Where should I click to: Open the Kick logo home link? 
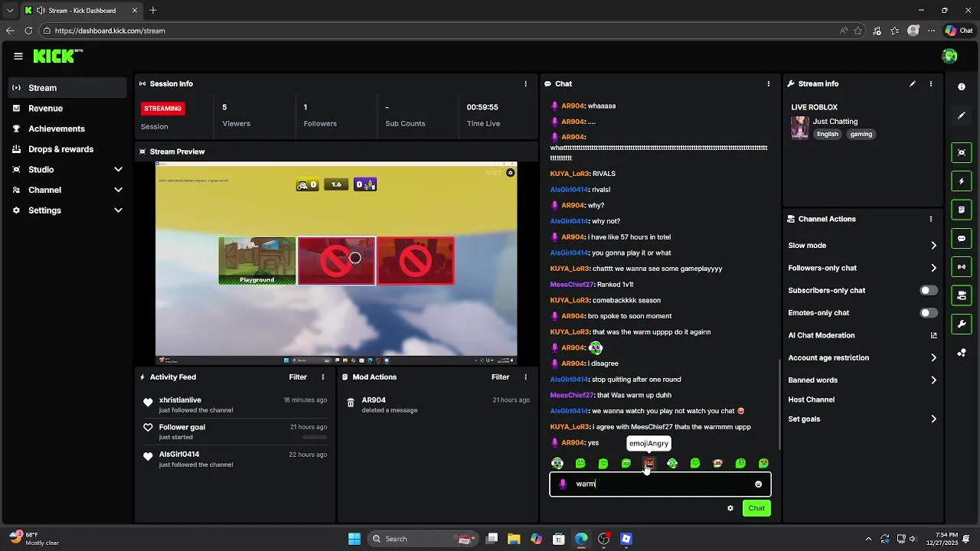[57, 56]
